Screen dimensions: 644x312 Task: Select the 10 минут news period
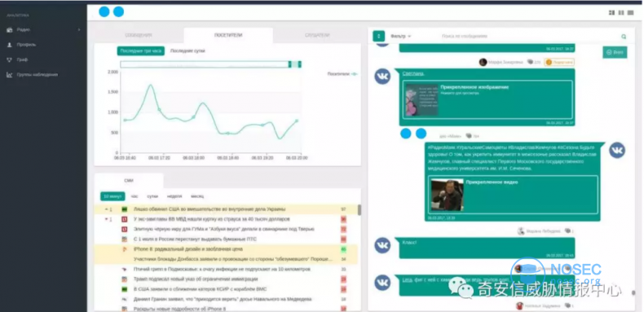point(112,196)
